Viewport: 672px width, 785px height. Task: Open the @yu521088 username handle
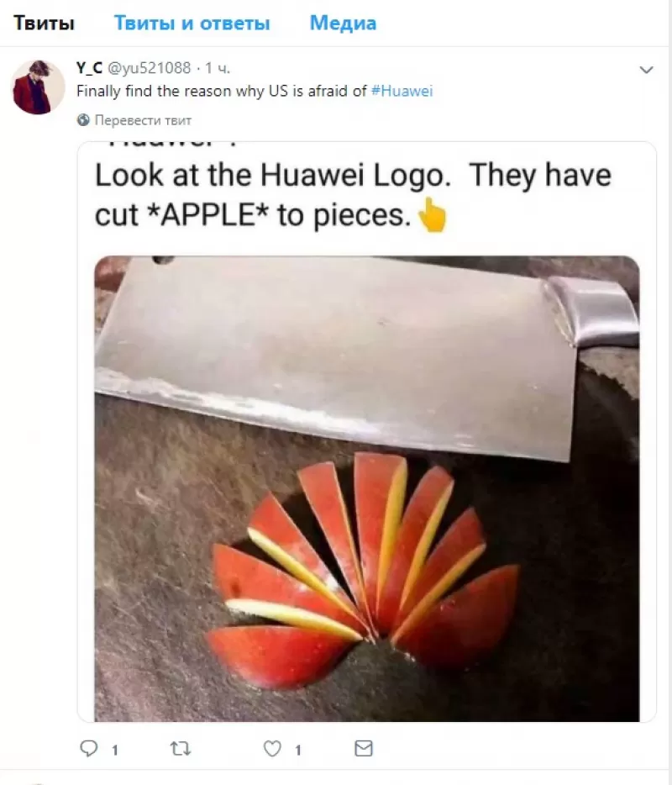(150, 67)
